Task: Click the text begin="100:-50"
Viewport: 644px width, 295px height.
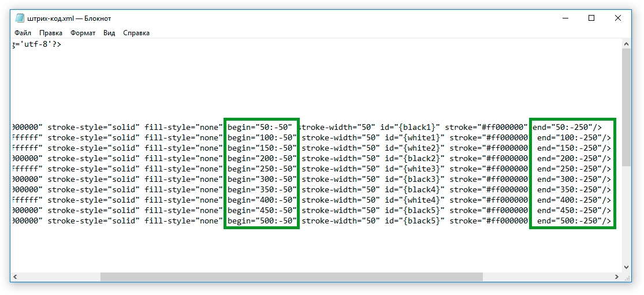Action: (x=262, y=137)
